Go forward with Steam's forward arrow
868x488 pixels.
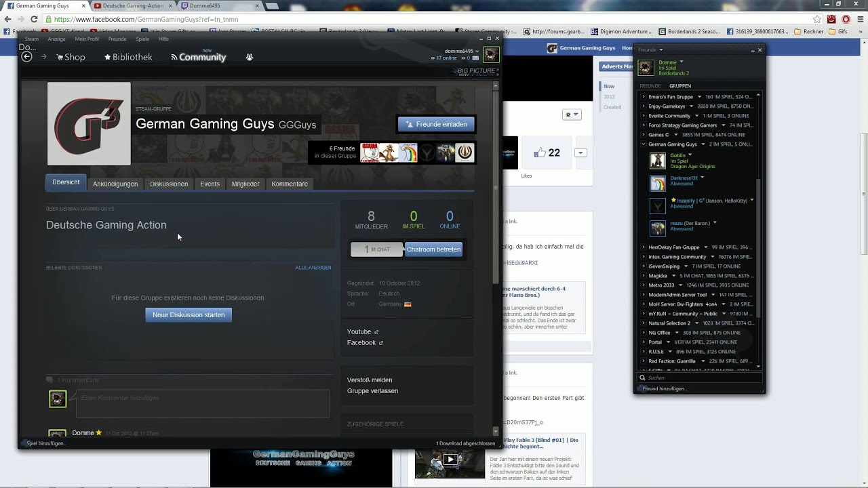coord(44,57)
